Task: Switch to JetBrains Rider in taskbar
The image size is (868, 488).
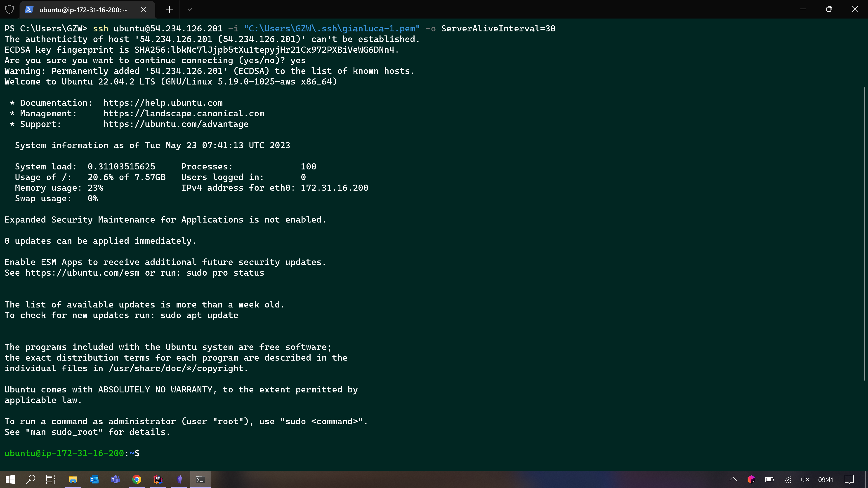Action: click(x=158, y=479)
